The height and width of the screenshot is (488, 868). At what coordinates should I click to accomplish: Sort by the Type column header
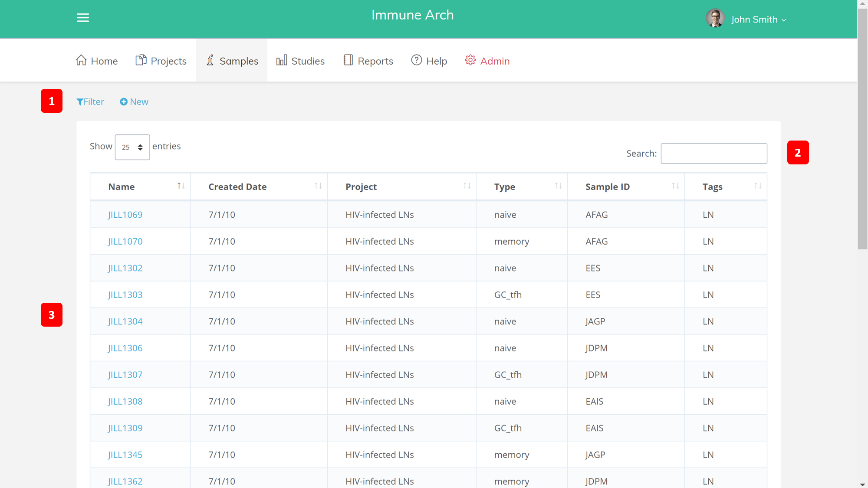pyautogui.click(x=505, y=187)
